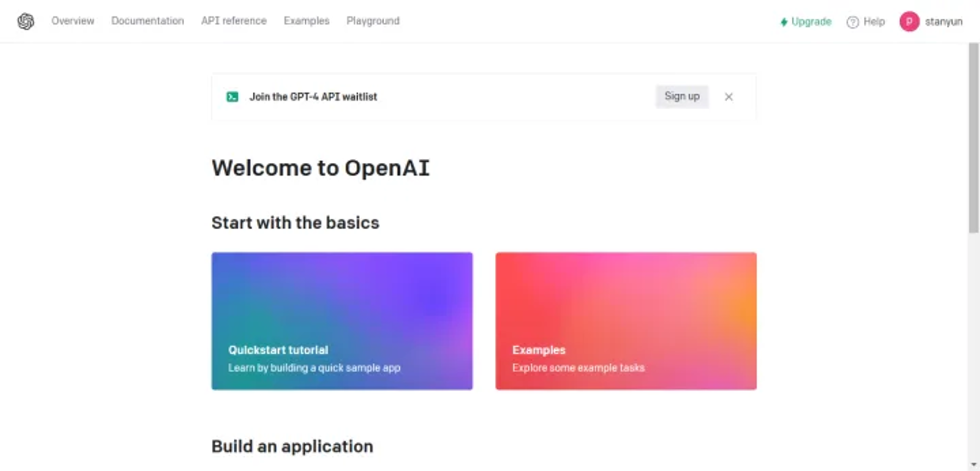This screenshot has width=980, height=471.
Task: Click the Upgrade link
Action: point(806,22)
